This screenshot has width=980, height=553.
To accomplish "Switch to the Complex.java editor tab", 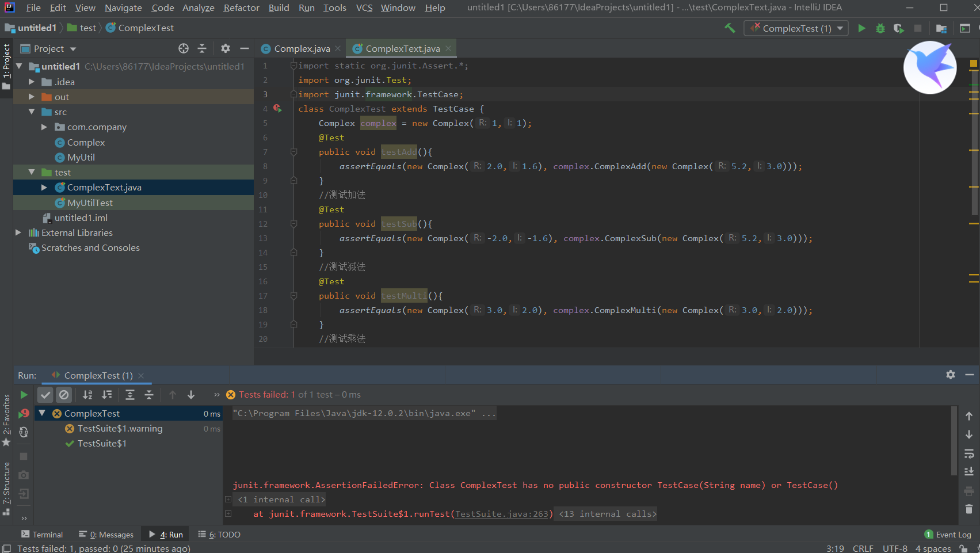I will (302, 49).
